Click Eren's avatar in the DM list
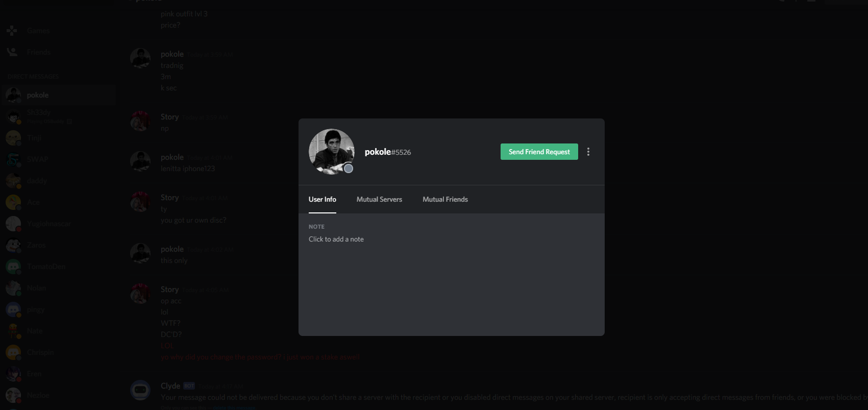Screen dimensions: 868x410 pos(13,374)
